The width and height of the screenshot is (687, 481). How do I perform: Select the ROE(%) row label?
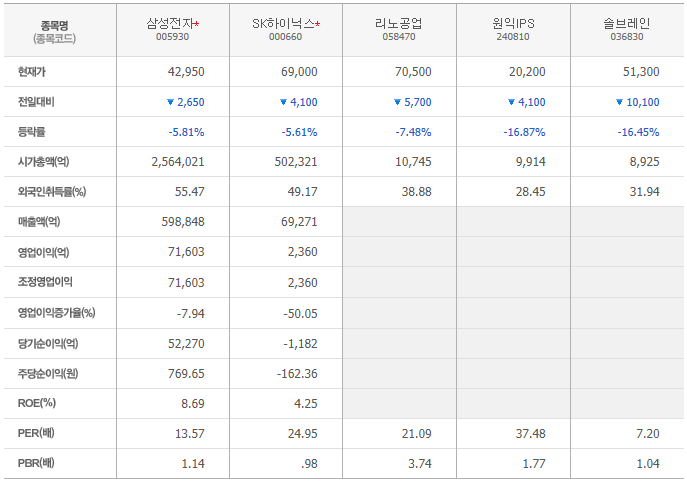point(37,403)
